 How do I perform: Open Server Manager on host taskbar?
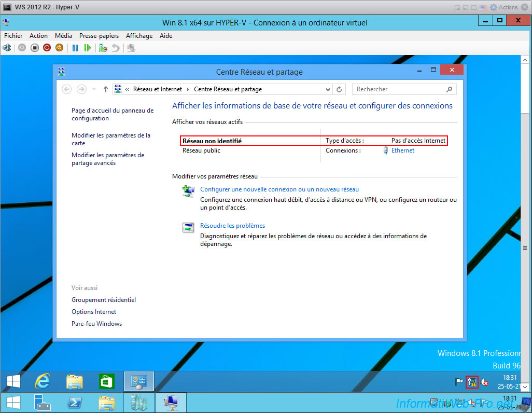43,403
